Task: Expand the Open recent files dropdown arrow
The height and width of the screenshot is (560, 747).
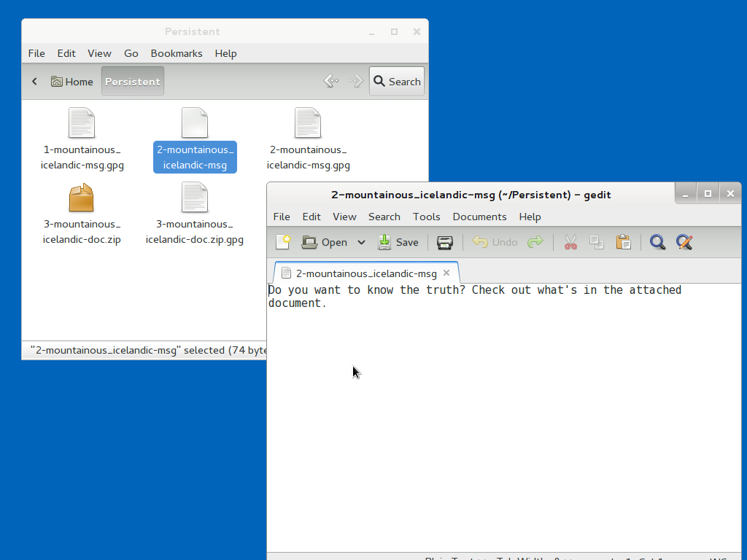Action: pos(361,242)
